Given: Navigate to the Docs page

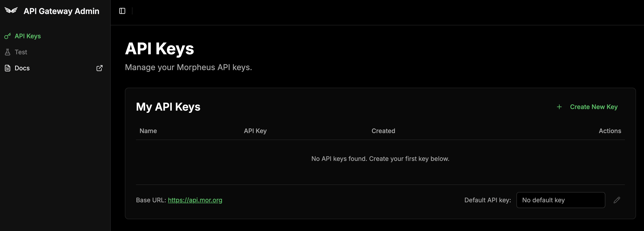Looking at the screenshot, I should pyautogui.click(x=22, y=68).
